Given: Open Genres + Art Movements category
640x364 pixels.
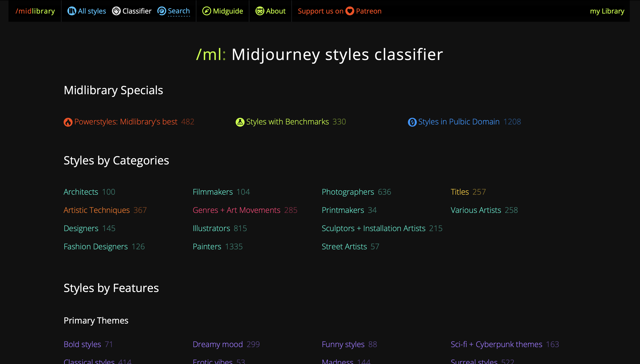Looking at the screenshot, I should point(236,210).
